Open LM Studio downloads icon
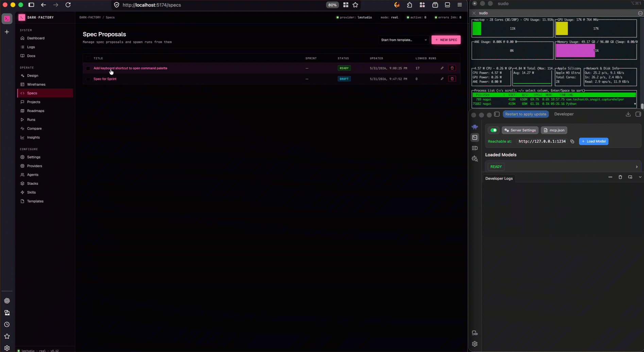Viewport: 644px width, 352px height. tap(628, 114)
